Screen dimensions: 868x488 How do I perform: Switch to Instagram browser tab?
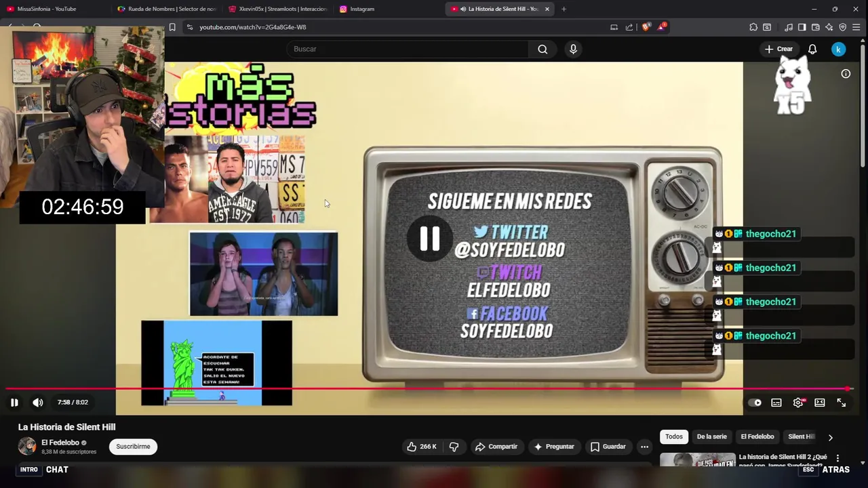pyautogui.click(x=362, y=9)
